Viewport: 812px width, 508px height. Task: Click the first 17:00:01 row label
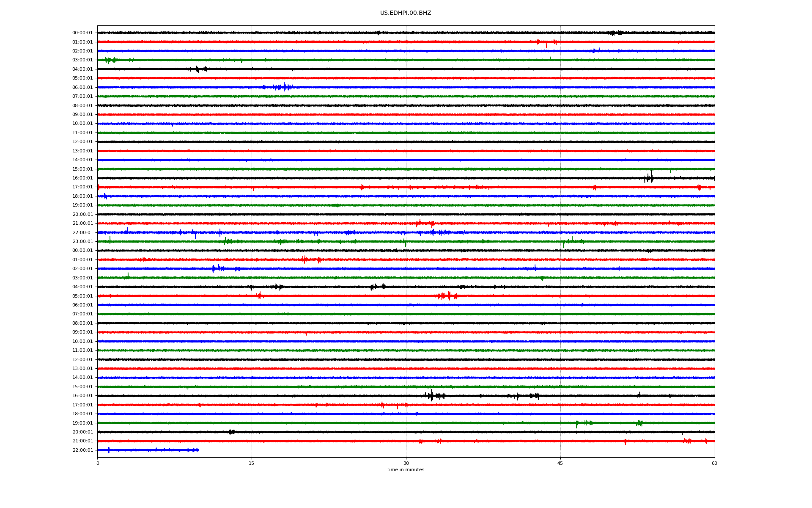pyautogui.click(x=82, y=187)
